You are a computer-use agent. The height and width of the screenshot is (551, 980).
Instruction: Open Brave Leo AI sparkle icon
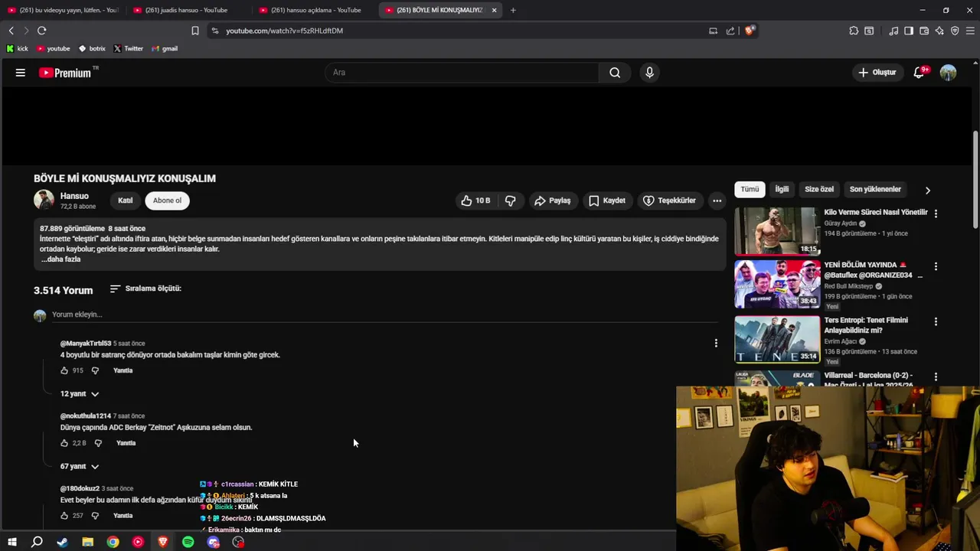point(939,31)
